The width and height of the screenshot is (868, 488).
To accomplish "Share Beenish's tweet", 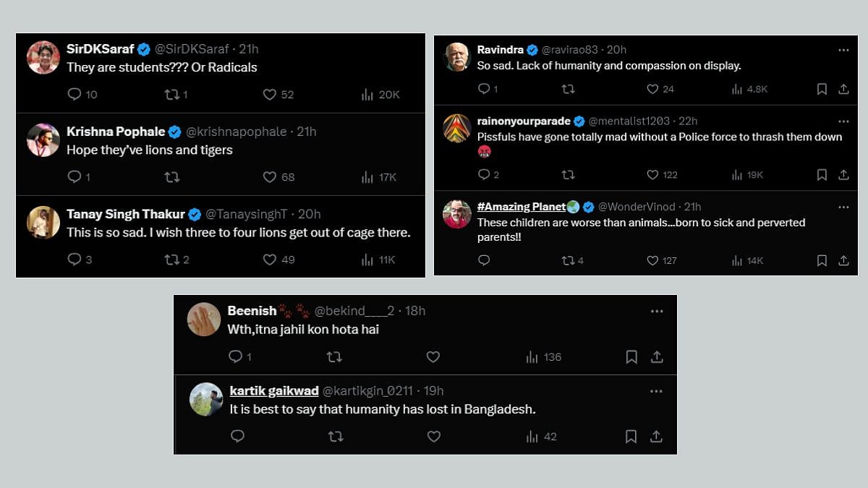I will pos(657,356).
